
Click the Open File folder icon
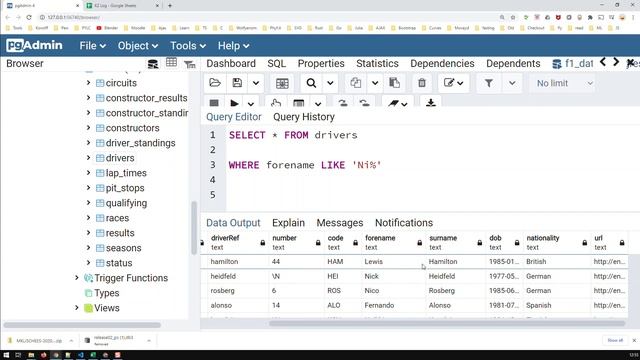click(x=215, y=83)
